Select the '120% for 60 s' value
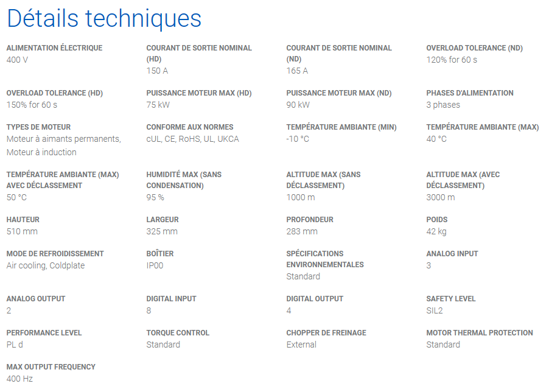 point(452,60)
